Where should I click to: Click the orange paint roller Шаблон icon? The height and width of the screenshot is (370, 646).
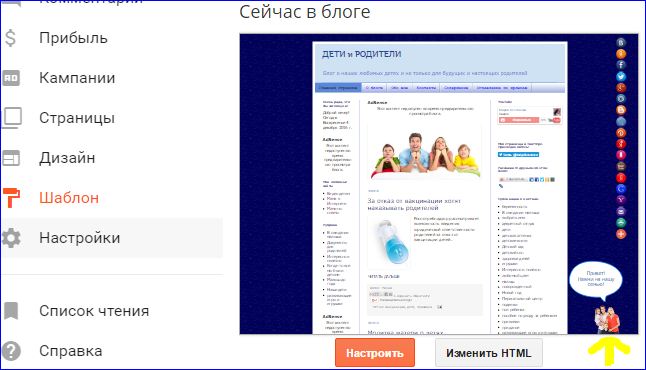point(11,197)
